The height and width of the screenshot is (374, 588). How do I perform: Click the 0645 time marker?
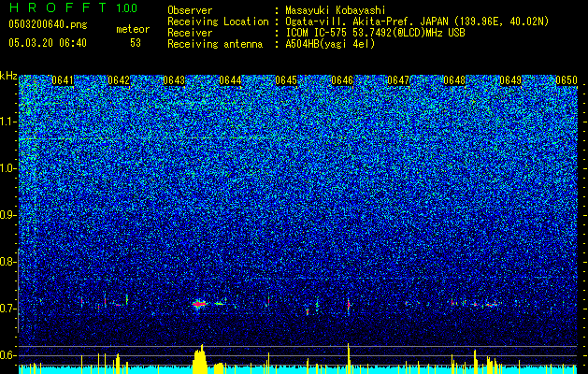coord(286,80)
